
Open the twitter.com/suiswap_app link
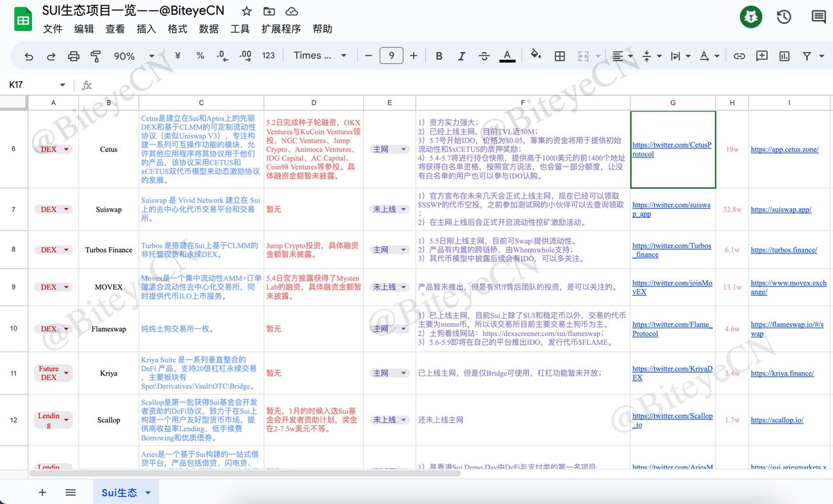tap(671, 210)
